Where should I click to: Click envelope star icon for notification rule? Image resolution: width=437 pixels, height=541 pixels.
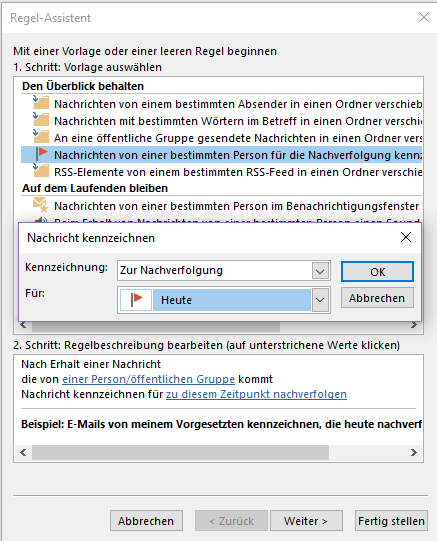(x=40, y=205)
